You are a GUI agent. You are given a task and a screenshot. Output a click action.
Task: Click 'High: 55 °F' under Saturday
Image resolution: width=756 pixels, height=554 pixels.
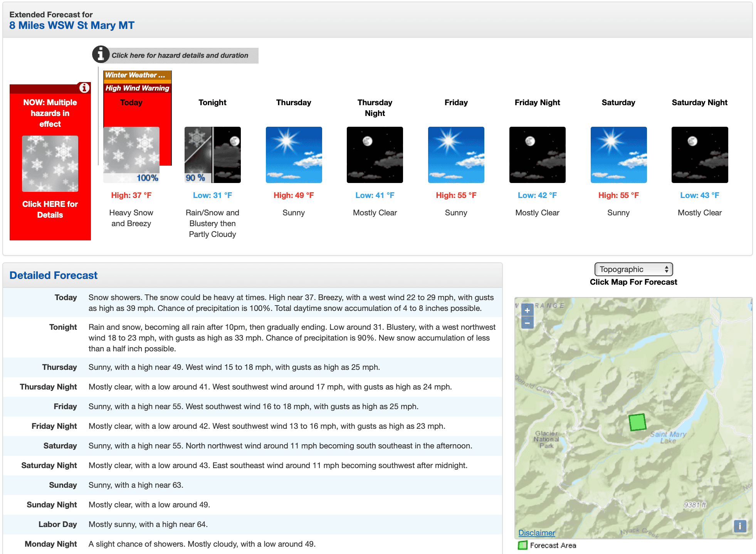619,195
